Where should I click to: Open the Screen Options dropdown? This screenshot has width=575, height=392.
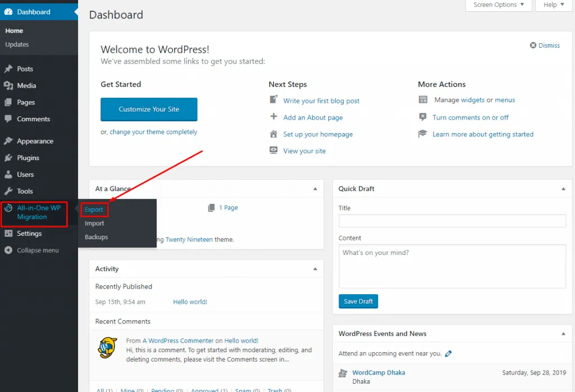(499, 4)
